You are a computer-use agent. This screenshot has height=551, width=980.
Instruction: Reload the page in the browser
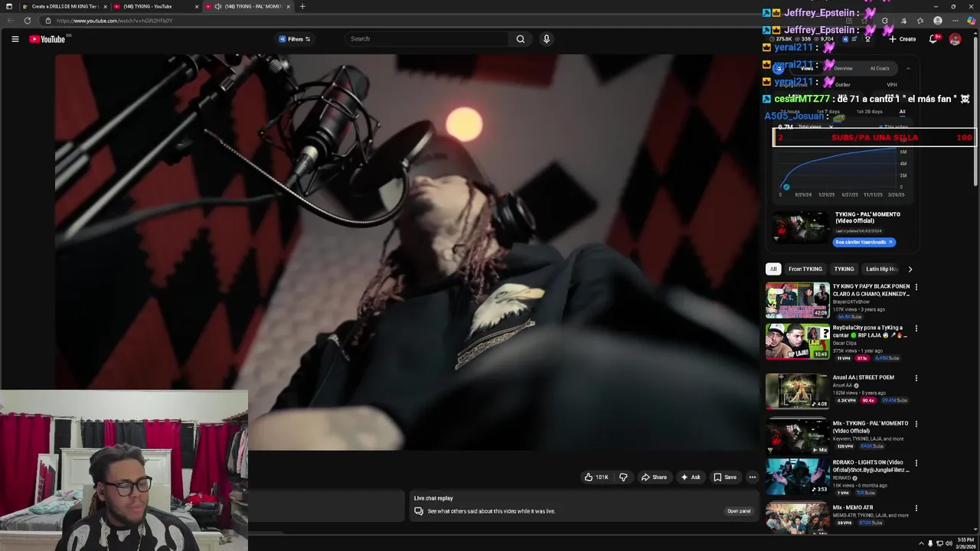click(28, 21)
